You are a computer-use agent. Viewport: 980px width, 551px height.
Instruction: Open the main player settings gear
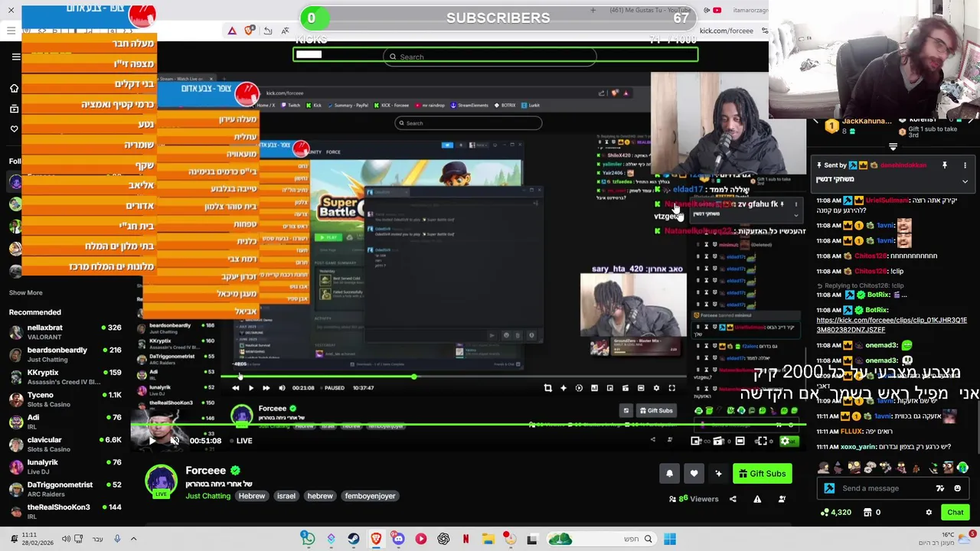point(785,441)
